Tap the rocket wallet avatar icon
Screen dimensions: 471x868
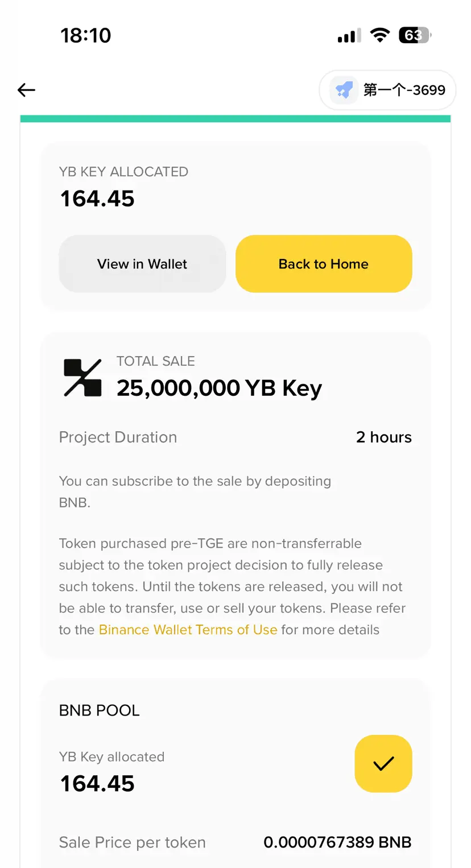[x=344, y=90]
